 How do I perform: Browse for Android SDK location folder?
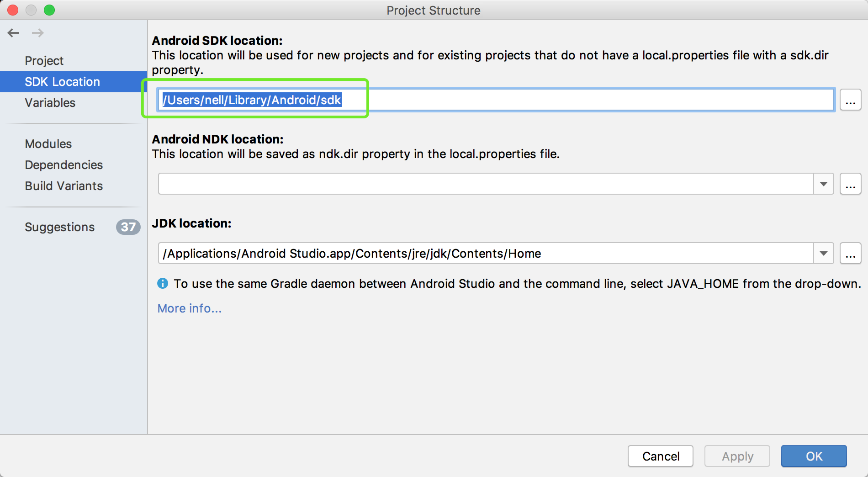(850, 100)
